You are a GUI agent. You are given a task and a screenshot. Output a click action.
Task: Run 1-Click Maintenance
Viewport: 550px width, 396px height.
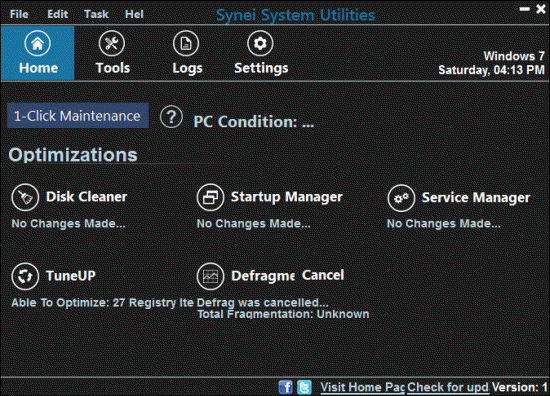78,116
